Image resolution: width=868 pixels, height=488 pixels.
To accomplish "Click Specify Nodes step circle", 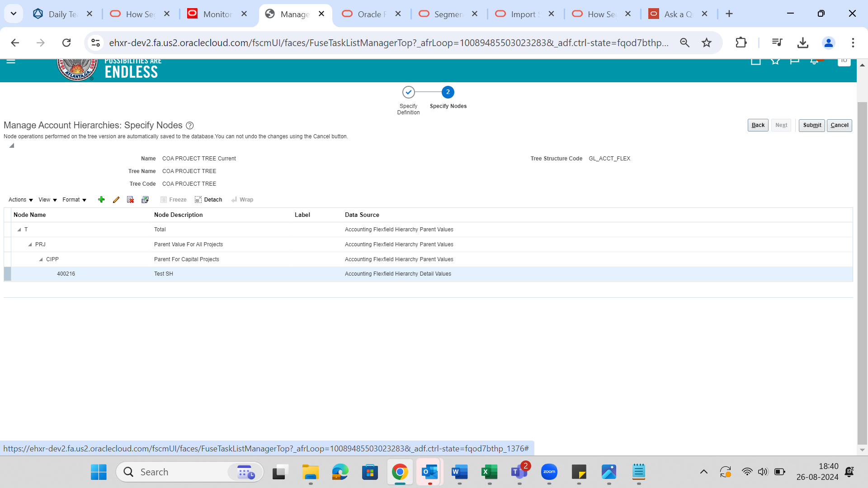I will pos(448,92).
